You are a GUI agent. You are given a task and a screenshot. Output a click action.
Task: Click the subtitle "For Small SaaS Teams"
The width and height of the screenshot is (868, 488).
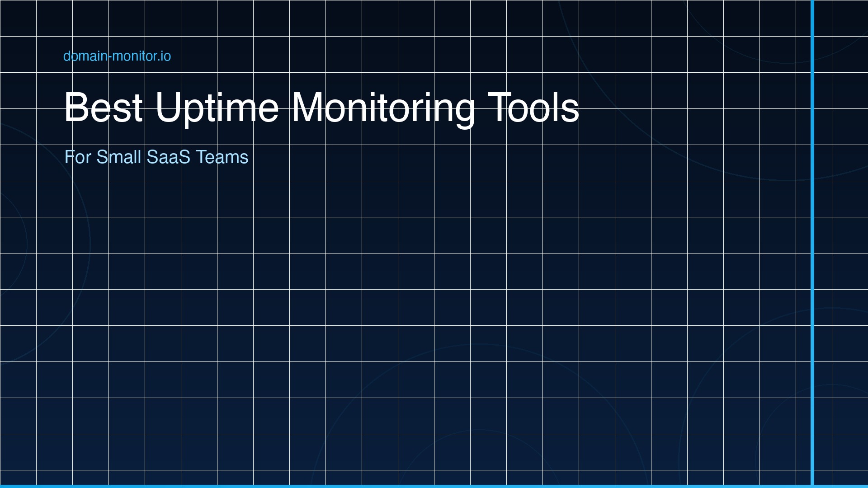click(x=156, y=157)
